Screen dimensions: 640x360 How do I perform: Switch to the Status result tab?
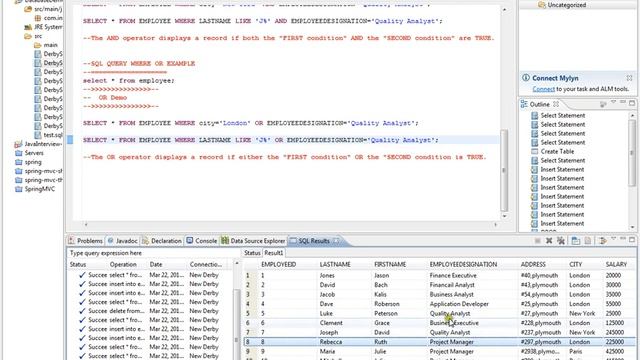pyautogui.click(x=252, y=253)
